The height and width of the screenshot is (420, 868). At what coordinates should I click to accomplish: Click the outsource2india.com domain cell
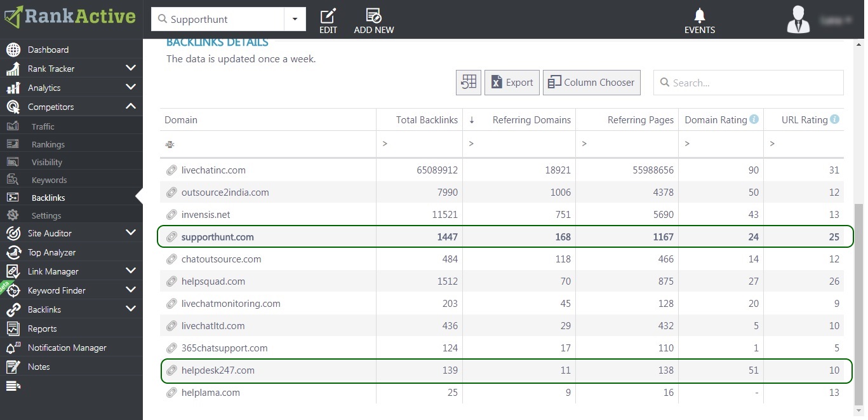tap(268, 193)
